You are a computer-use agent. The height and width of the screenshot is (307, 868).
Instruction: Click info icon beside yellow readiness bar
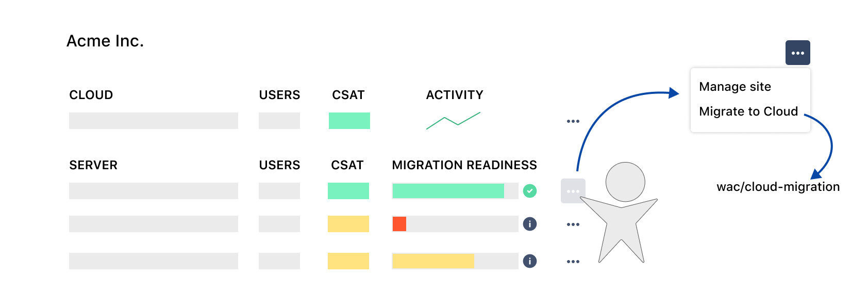(x=530, y=261)
